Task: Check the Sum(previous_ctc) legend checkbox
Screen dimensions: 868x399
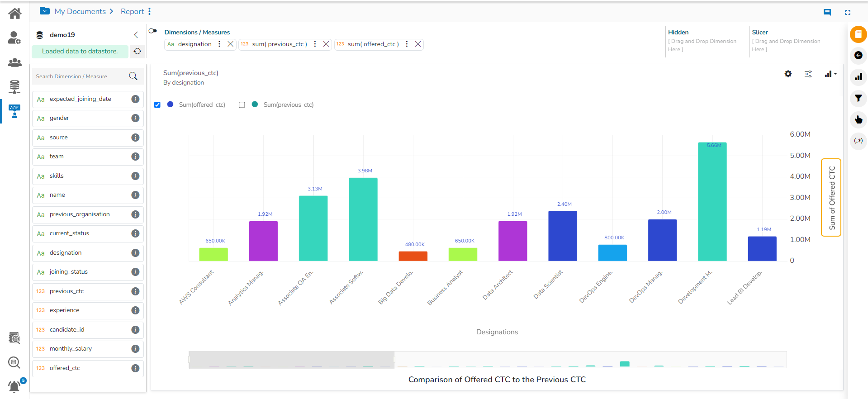Action: click(x=242, y=105)
